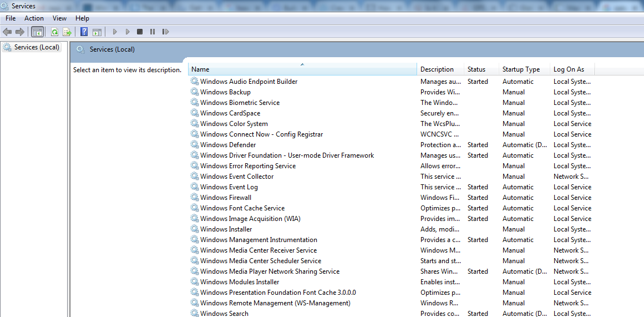Refresh the services list with the green icon

(54, 32)
